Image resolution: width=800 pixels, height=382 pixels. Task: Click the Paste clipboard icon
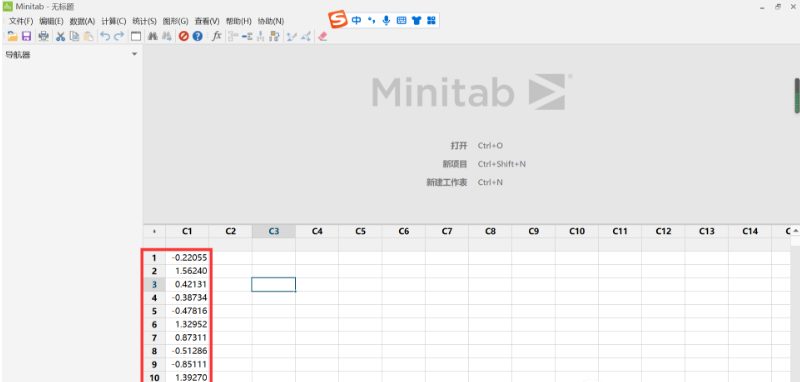[89, 36]
